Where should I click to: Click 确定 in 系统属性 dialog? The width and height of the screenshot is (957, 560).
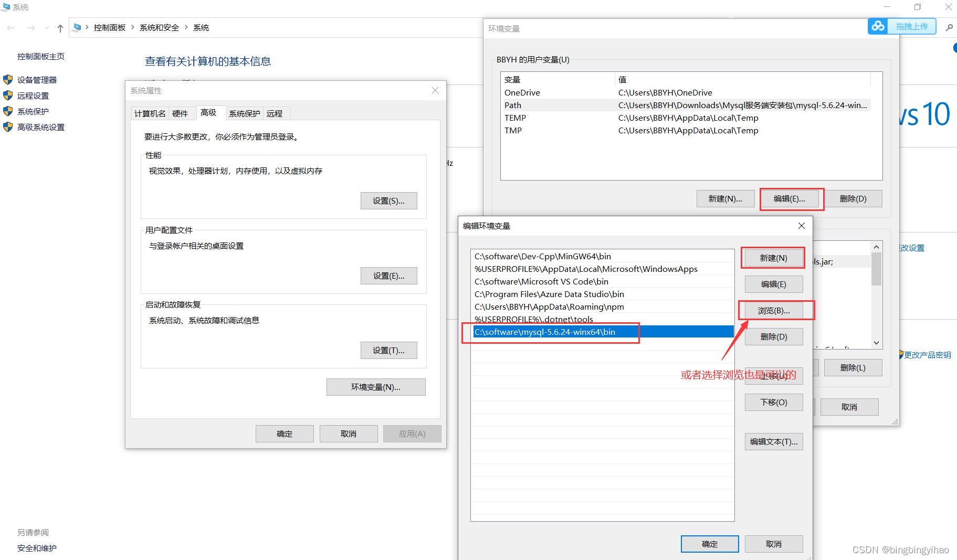[285, 434]
